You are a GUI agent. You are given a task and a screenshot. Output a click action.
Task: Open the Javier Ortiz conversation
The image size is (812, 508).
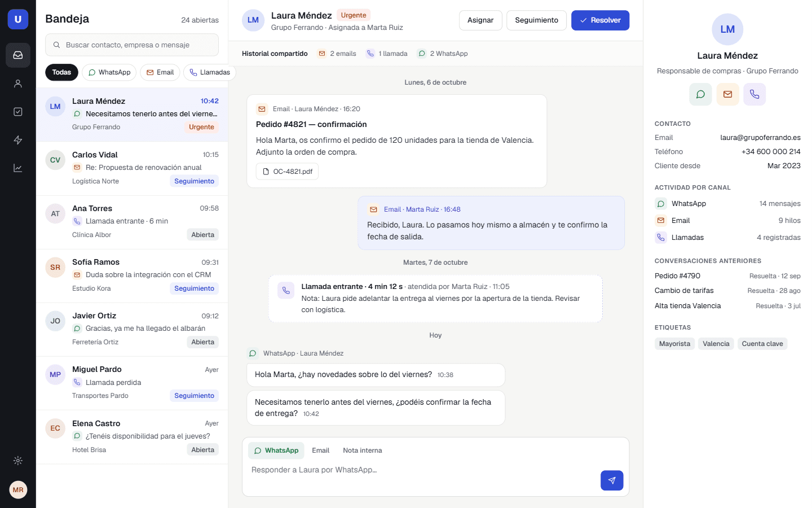132,329
